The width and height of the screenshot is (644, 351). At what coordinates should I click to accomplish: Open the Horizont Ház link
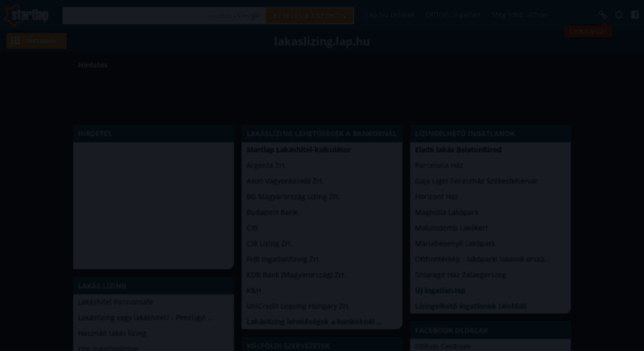[437, 197]
